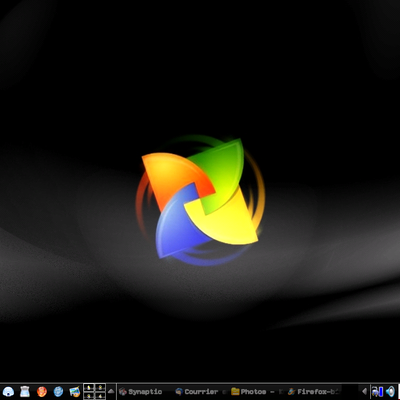
Task: Open the volume speaker tray icon
Action: coord(390,391)
